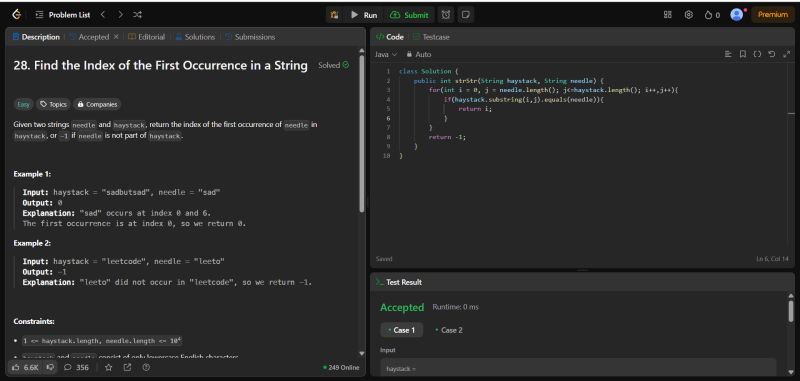This screenshot has height=381, width=800.
Task: Click the debugger icon beside Run
Action: pyautogui.click(x=335, y=15)
